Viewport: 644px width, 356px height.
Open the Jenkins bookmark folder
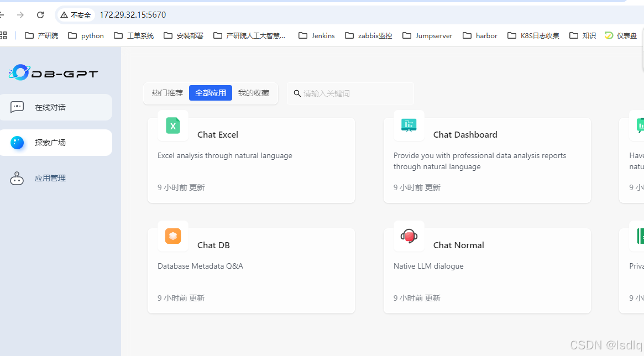tap(317, 36)
